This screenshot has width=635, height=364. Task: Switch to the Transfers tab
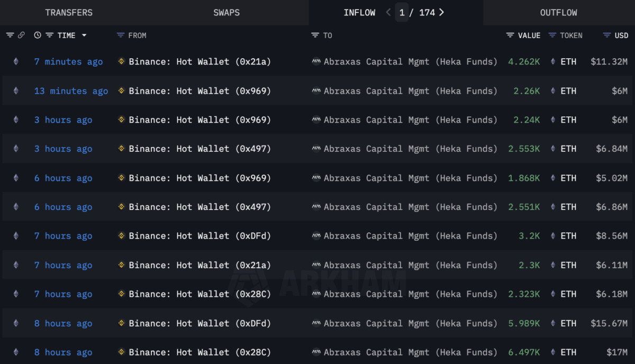click(69, 13)
